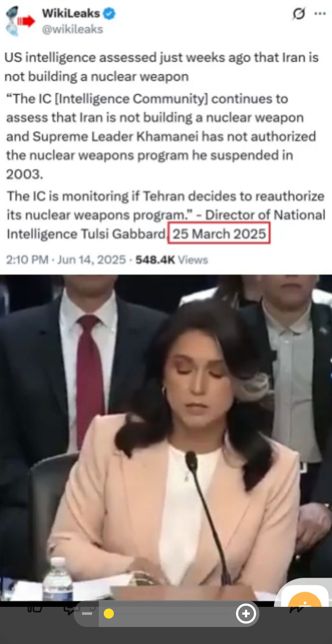Click the WikiLeaks display name
The image size is (332, 644).
[x=71, y=13]
